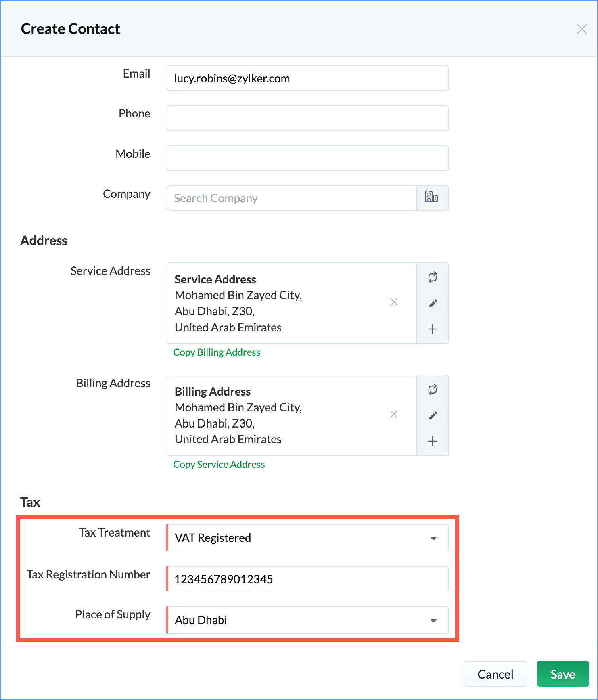Refresh the Service Address with sync icon

coord(433,278)
